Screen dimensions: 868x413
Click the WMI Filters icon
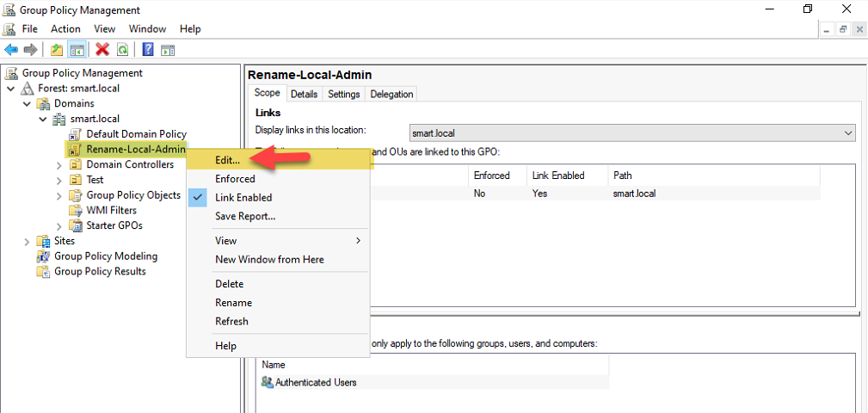click(x=76, y=211)
